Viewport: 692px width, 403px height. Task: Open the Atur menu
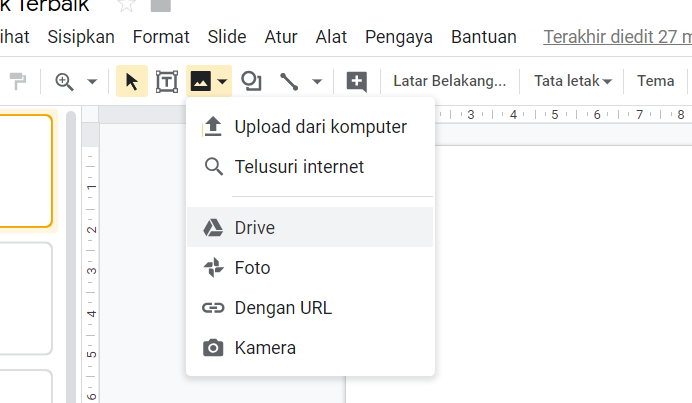pos(281,37)
